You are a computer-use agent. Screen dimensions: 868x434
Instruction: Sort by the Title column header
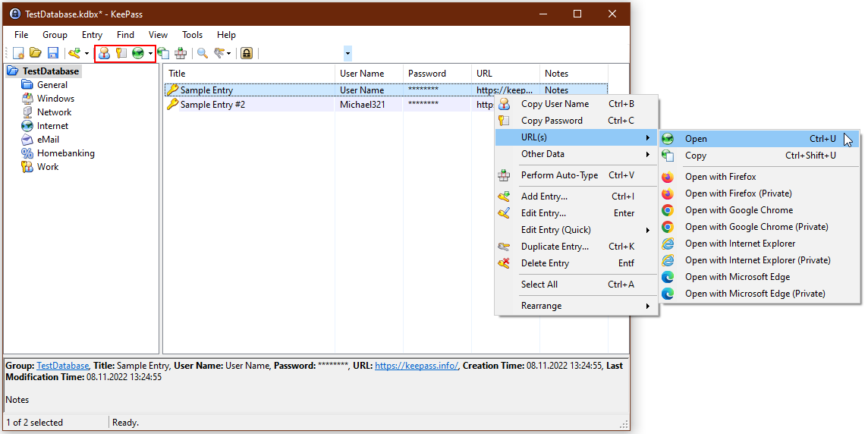pos(249,73)
